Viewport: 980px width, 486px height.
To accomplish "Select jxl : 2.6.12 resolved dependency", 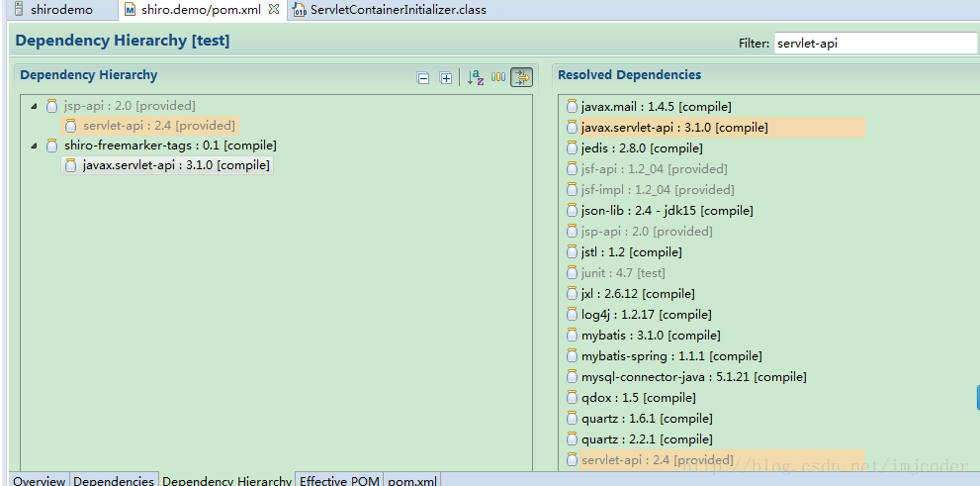I will 638,293.
